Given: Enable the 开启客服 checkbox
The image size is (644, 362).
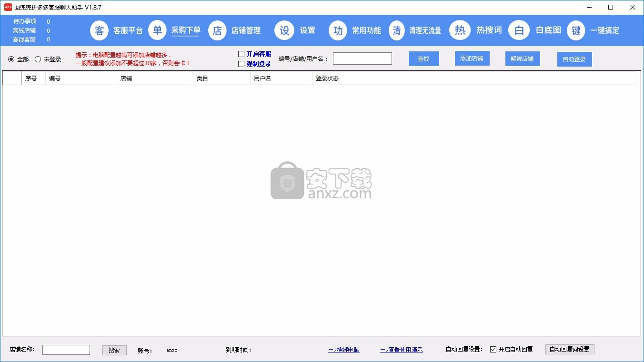Looking at the screenshot, I should 241,54.
